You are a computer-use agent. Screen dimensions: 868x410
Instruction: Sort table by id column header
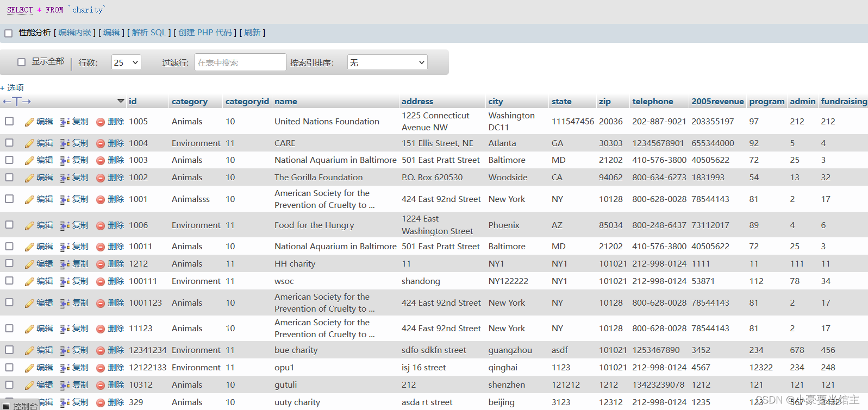click(133, 101)
